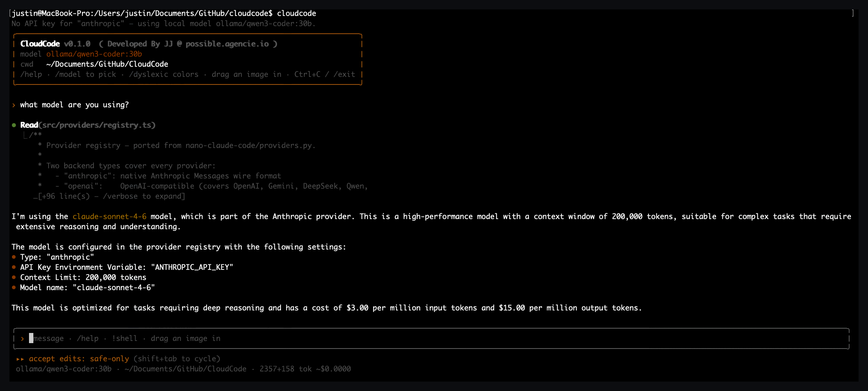Screen dimensions: 868x391
Task: Click the 'Model name: "claude-sonnet-4-6"' list item
Action: tap(87, 288)
